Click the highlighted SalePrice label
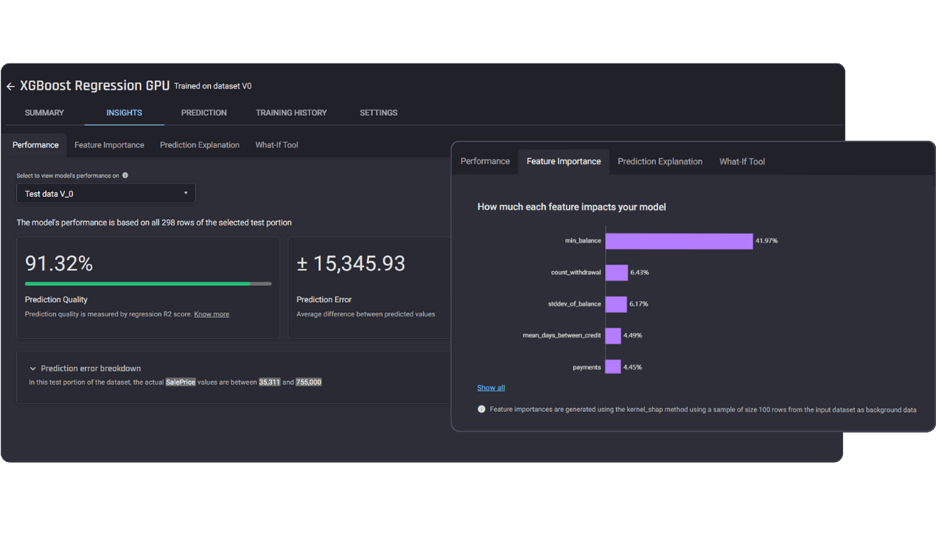This screenshot has width=936, height=560. [x=181, y=382]
